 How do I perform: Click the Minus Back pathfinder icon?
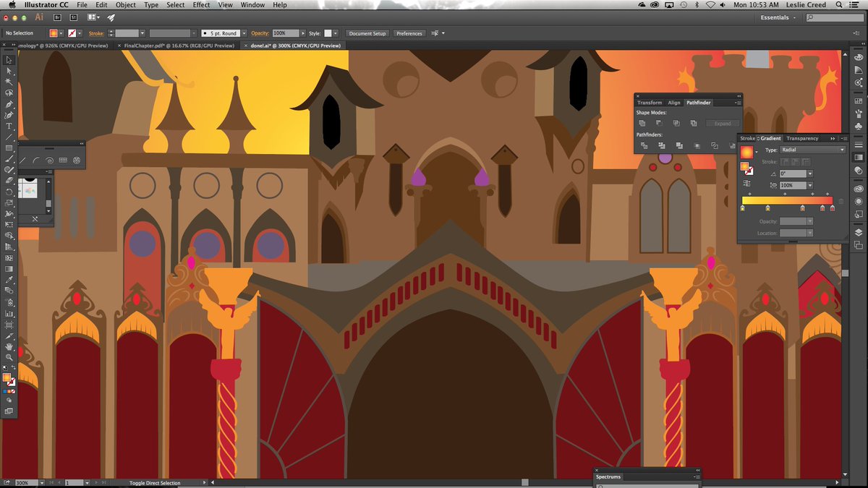(732, 145)
